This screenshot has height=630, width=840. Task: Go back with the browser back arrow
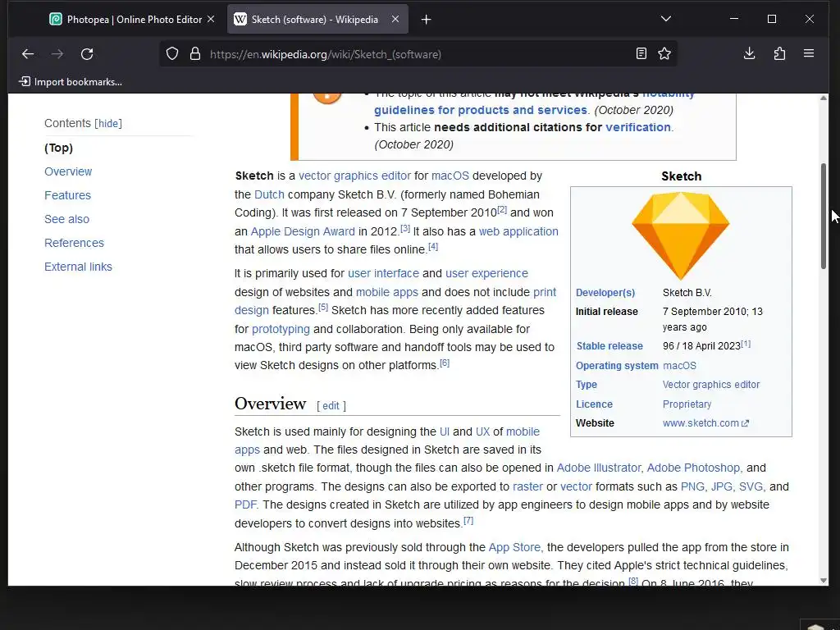click(28, 53)
